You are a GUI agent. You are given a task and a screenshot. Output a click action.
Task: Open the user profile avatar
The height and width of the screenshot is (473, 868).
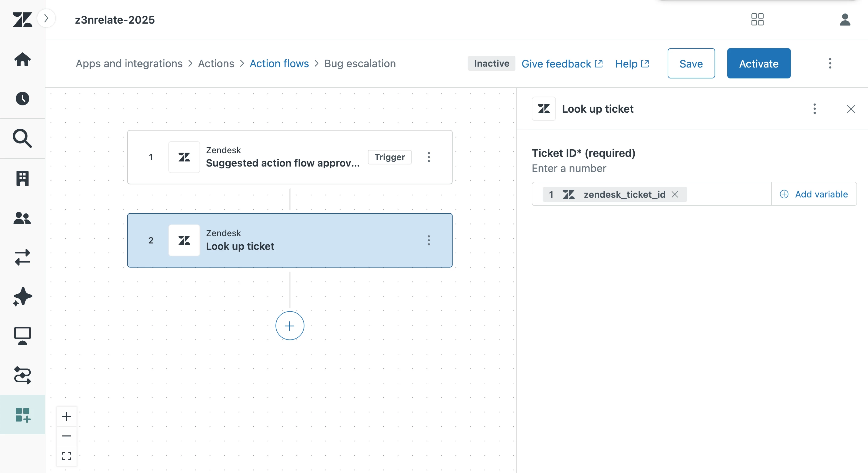tap(845, 20)
